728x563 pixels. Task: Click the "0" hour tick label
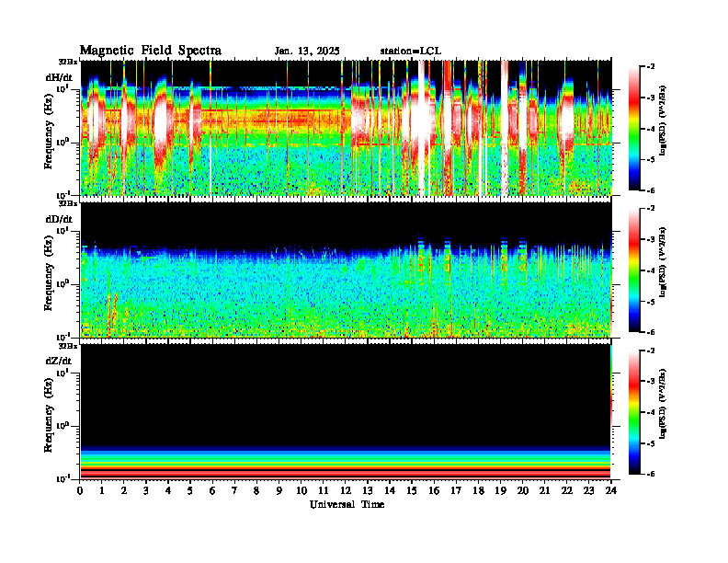click(80, 491)
